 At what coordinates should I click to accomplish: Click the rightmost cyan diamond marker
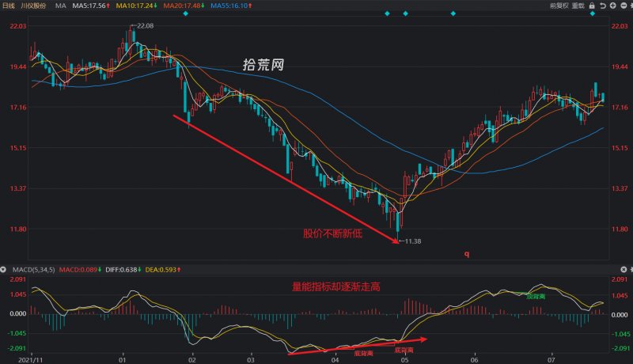coord(592,13)
